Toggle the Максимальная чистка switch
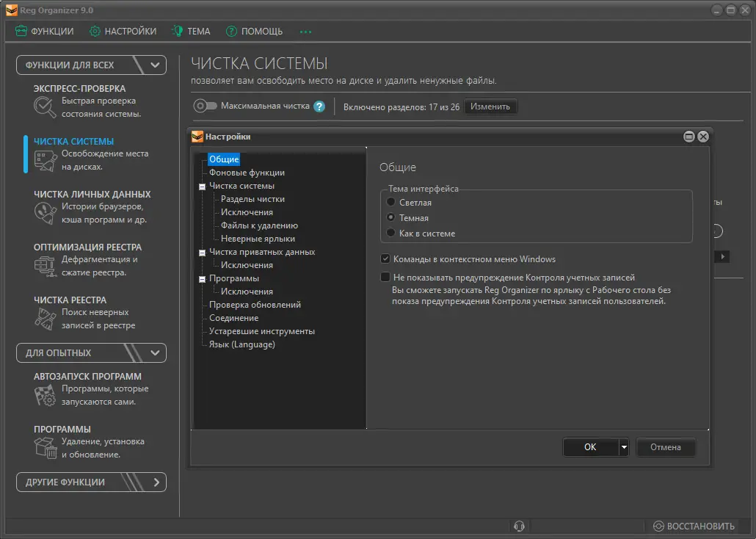This screenshot has width=756, height=539. [x=205, y=106]
